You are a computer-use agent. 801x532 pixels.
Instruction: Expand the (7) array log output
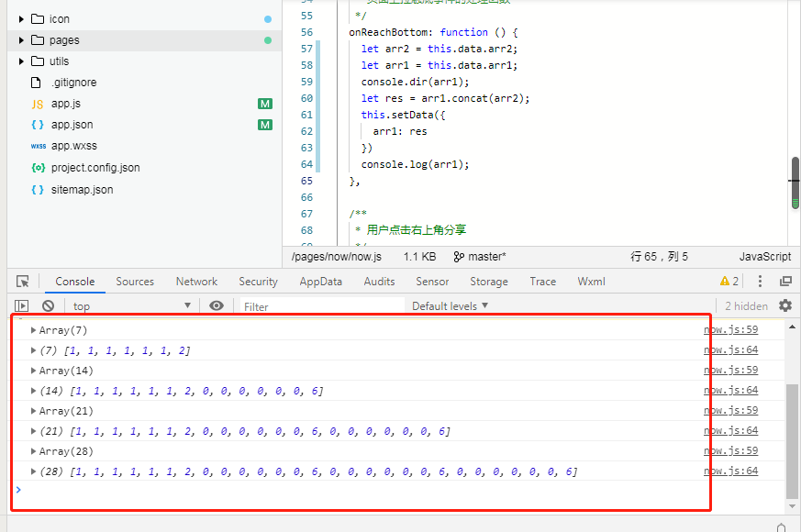(x=33, y=350)
